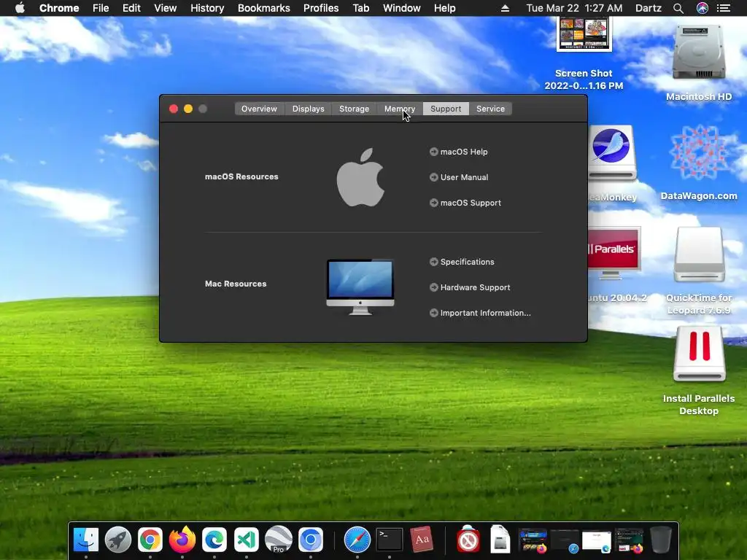Switch to the Overview tab
The height and width of the screenshot is (560, 747).
259,109
